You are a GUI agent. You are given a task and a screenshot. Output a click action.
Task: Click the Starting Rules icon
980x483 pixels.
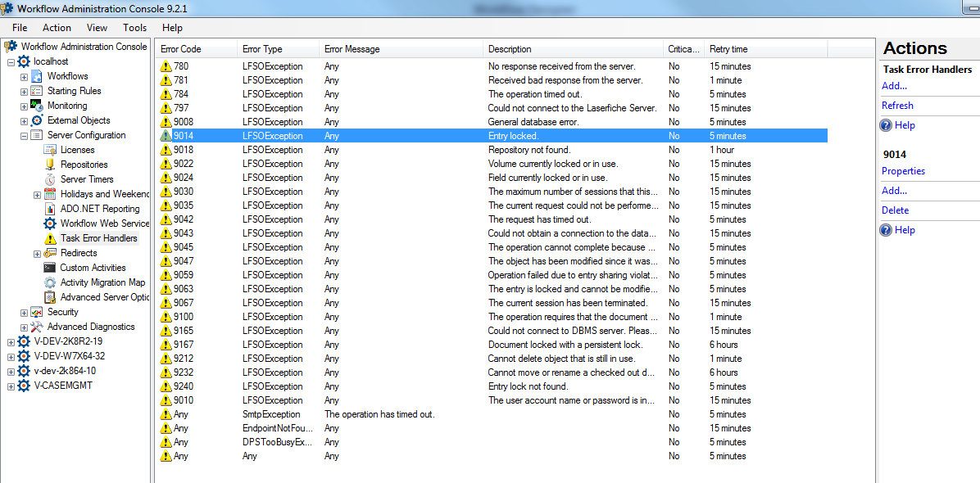tap(37, 91)
